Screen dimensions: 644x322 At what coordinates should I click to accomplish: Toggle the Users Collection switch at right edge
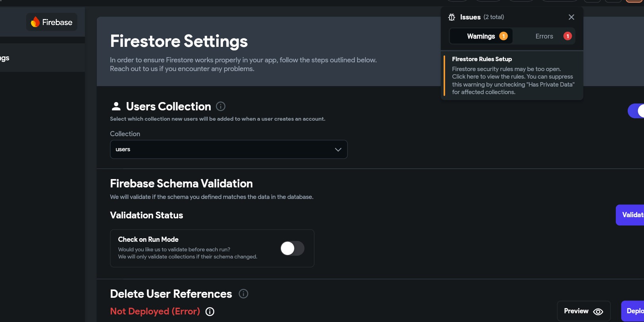pos(636,111)
